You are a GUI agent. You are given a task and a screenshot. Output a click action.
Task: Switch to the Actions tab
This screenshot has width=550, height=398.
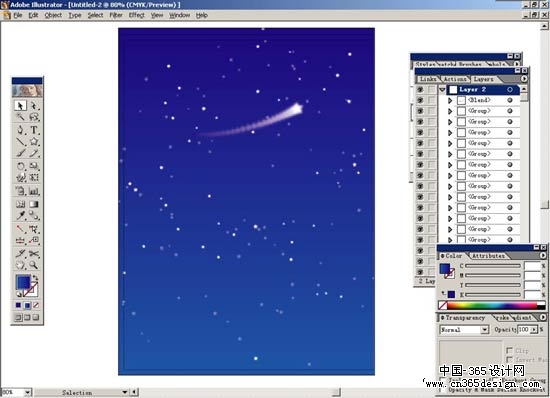pos(455,79)
